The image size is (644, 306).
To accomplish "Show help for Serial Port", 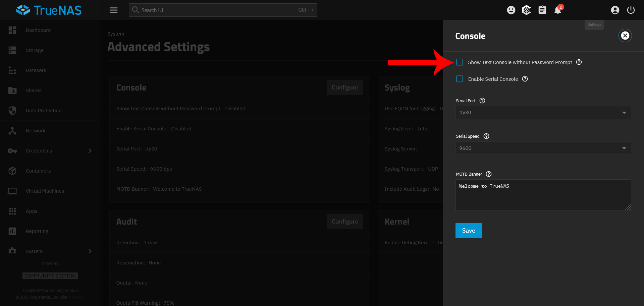I will pos(482,101).
